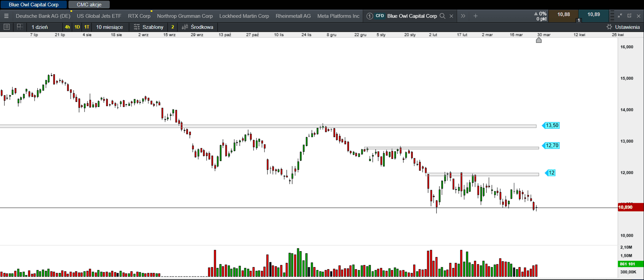Click the 10,88 sell price button
This screenshot has width=644, height=280.
click(563, 14)
